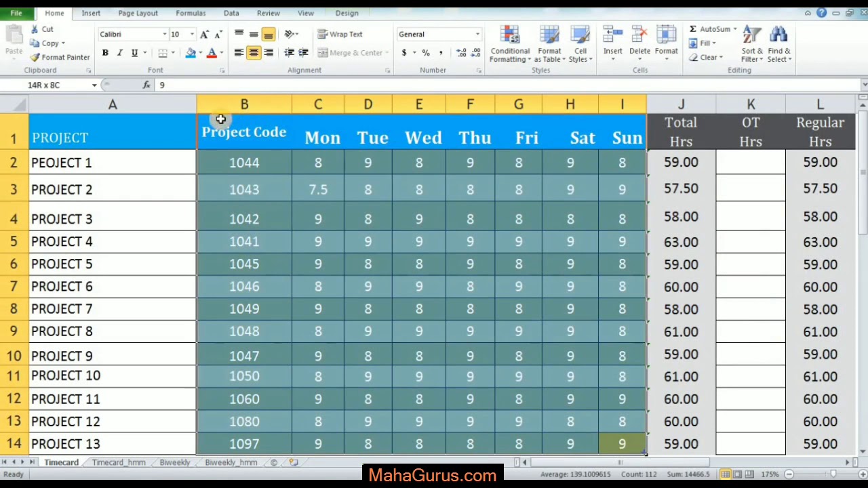Click the formula bar input
Screen dimensions: 868x488
click(509, 85)
